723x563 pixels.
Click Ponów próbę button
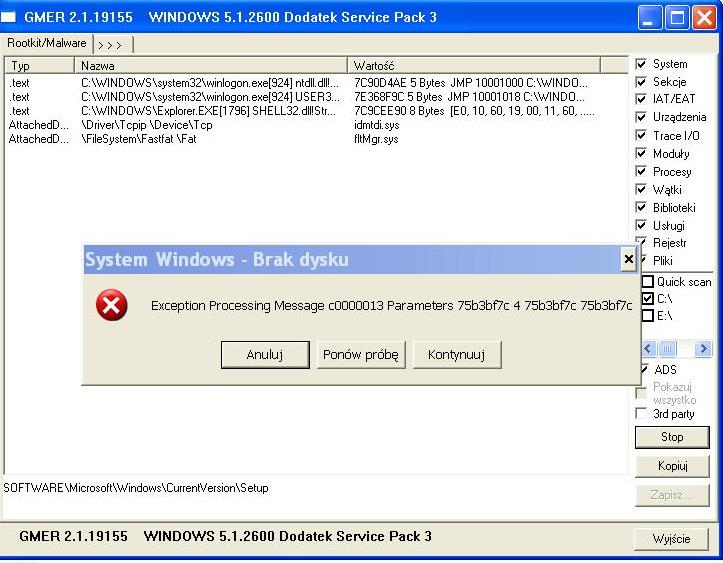(361, 355)
